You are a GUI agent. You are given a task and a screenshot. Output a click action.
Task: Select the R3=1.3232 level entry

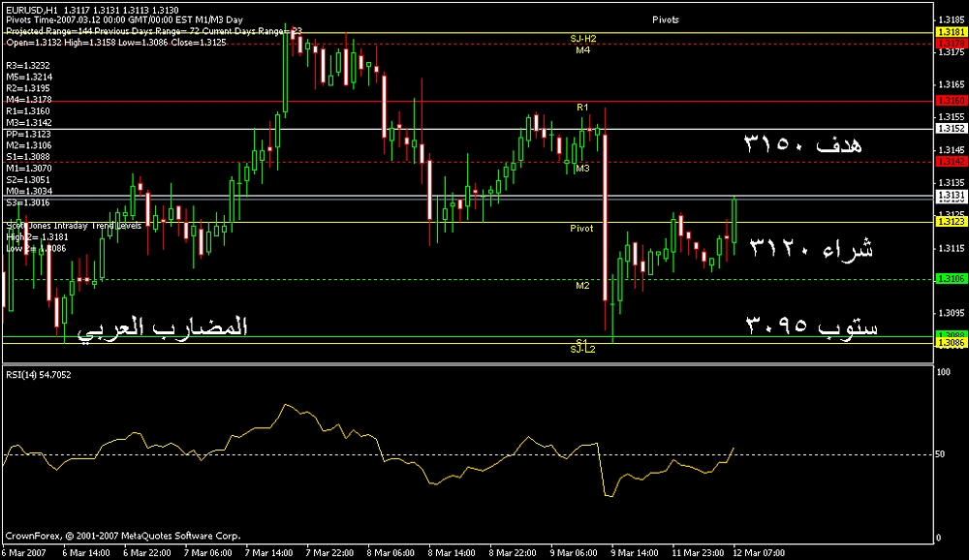[x=28, y=66]
